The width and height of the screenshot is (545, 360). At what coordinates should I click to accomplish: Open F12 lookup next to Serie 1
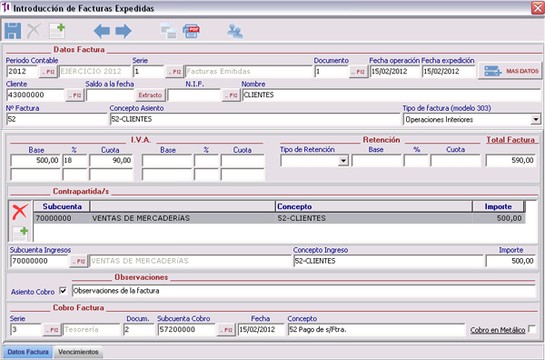(x=175, y=72)
